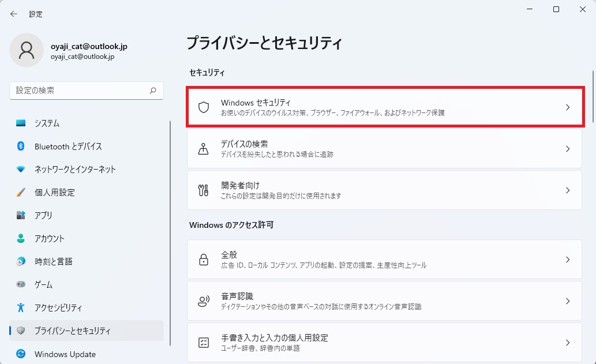Screen dimensions: 596x364
Task: Open 全般 via its right chevron
Action: pyautogui.click(x=568, y=260)
